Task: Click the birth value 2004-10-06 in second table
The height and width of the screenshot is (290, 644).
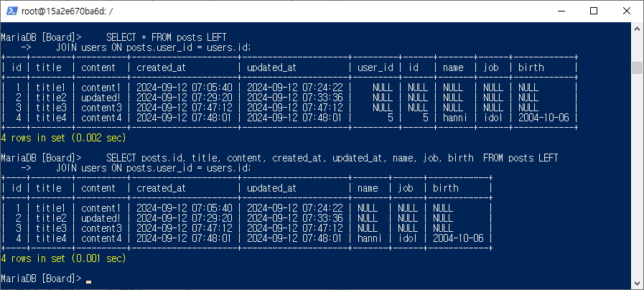Action: [458, 238]
